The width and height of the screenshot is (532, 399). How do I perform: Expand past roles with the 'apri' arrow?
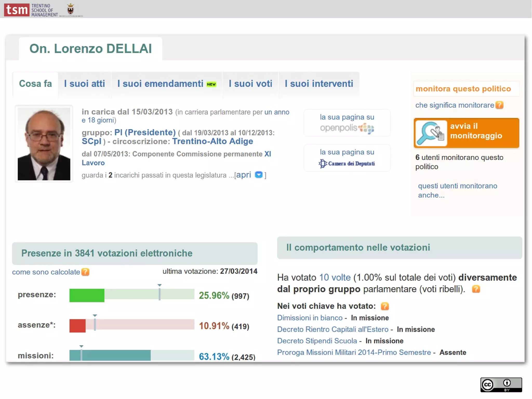tap(258, 175)
